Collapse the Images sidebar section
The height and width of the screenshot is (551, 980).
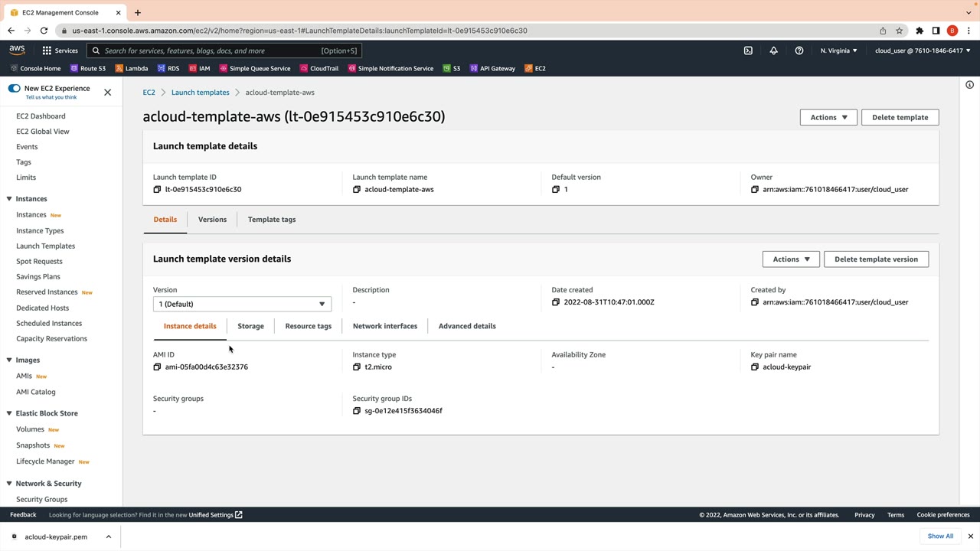pos(8,360)
